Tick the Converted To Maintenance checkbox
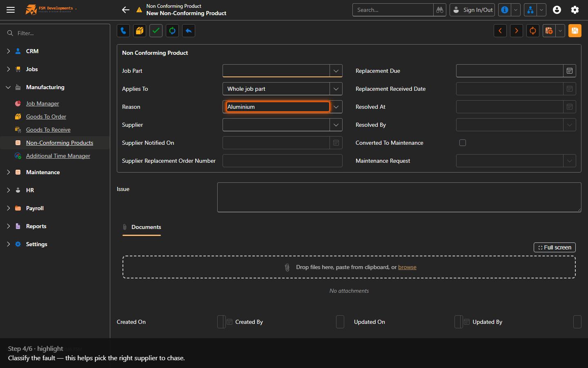 click(463, 143)
